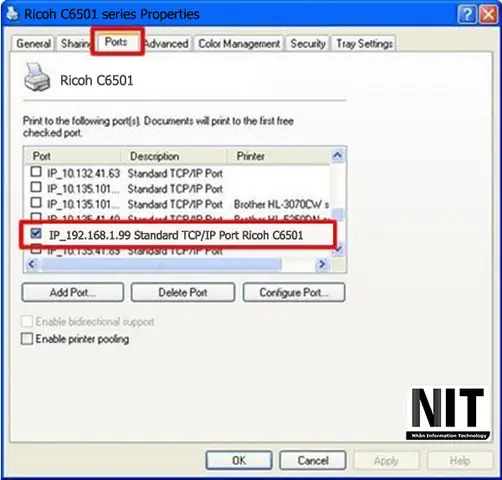Click the Cancel button

coord(313,461)
